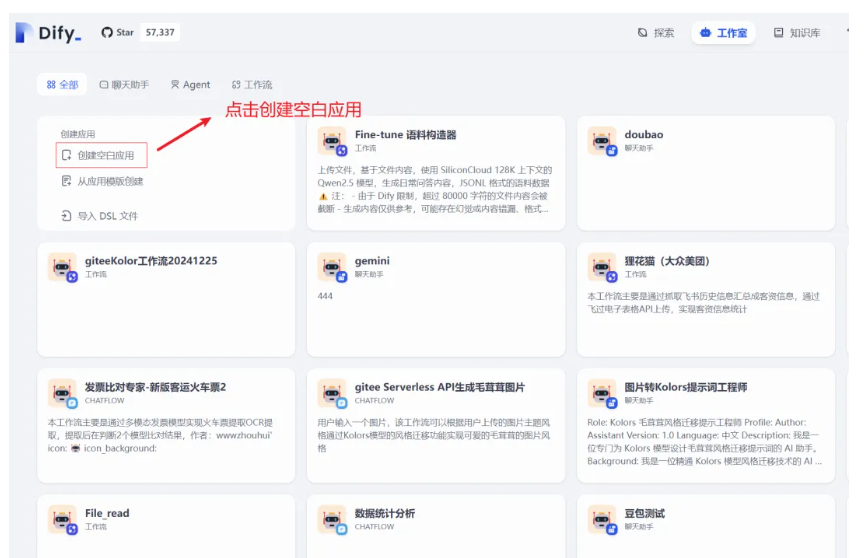867x558 pixels.
Task: Click gitee Serverless card description text
Action: 434,435
